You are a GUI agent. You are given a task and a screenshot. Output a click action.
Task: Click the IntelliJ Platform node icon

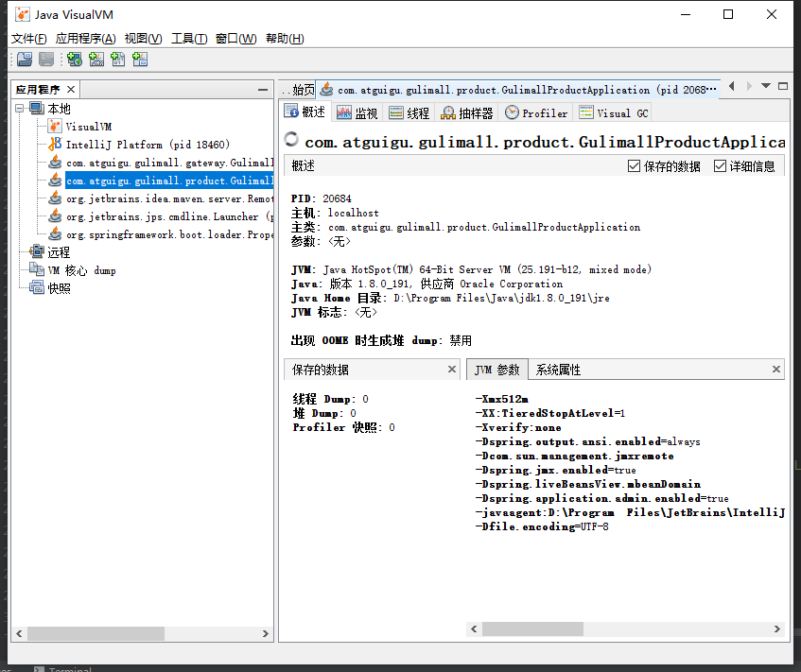click(55, 144)
